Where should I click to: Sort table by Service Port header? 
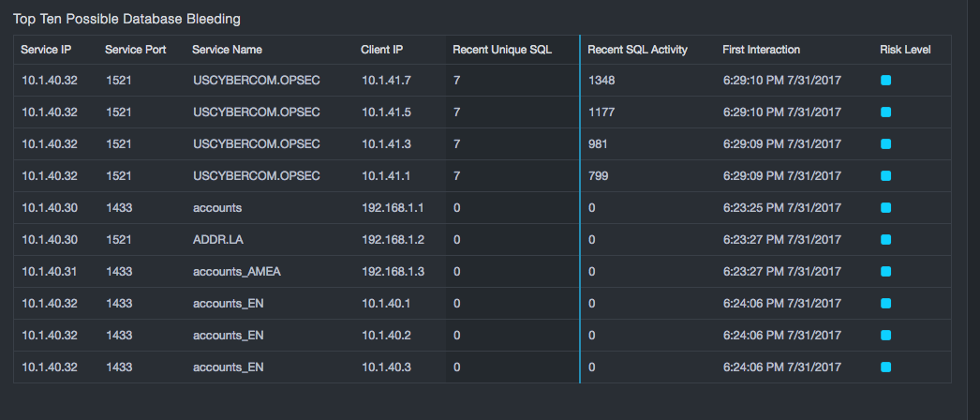click(135, 50)
